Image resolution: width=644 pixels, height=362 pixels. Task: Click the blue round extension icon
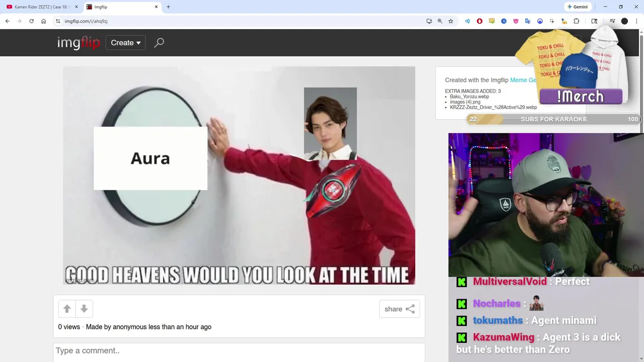[504, 21]
